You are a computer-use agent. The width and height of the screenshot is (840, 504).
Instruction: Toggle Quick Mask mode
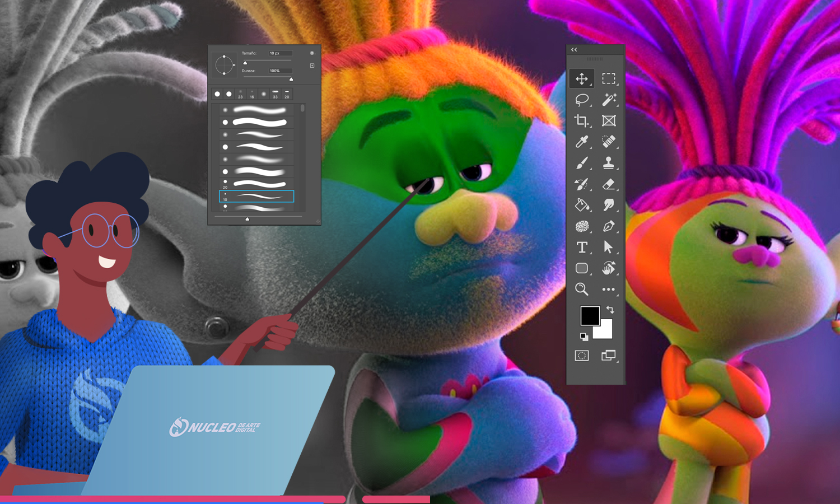coord(582,356)
